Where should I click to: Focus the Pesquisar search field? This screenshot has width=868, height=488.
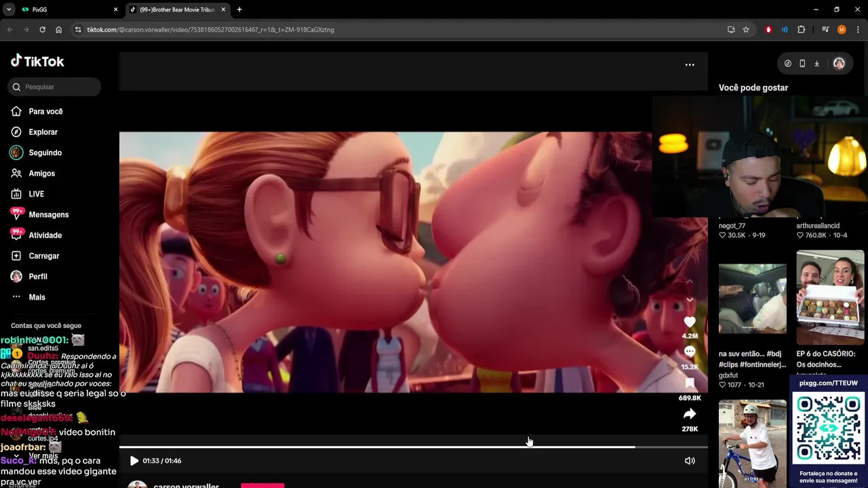click(55, 87)
